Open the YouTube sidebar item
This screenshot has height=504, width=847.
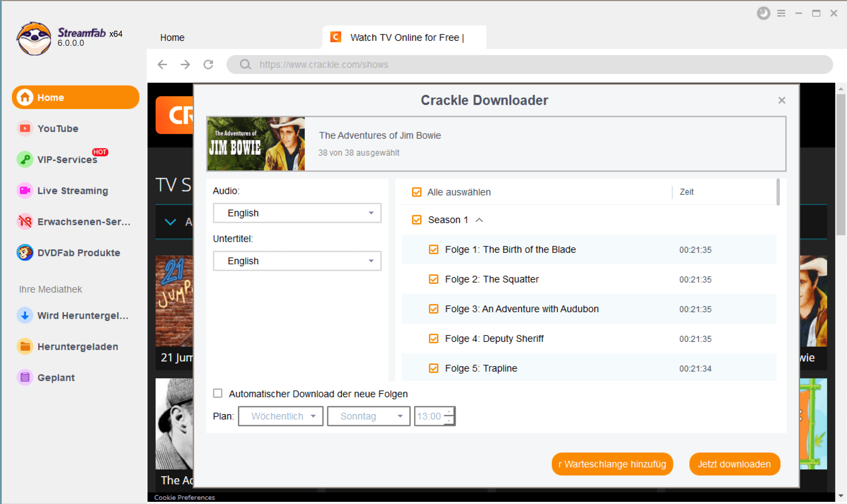coord(76,129)
